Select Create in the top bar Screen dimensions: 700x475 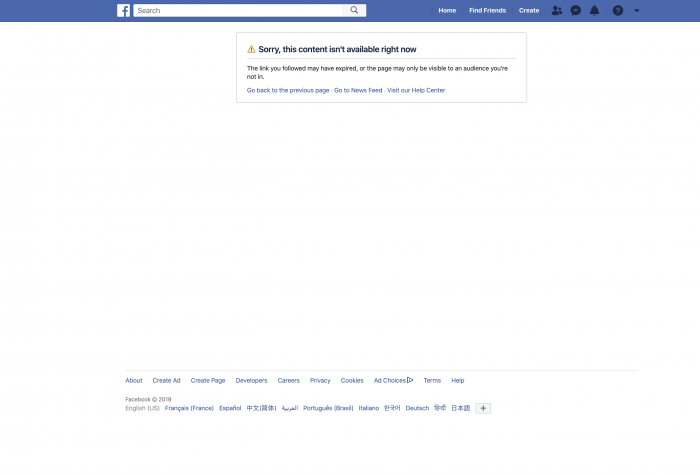point(529,10)
